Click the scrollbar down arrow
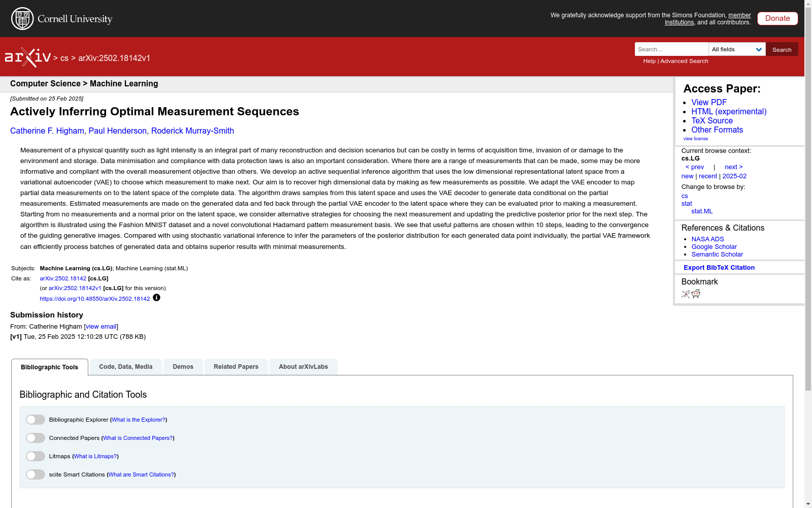The width and height of the screenshot is (812, 508). pos(808,504)
